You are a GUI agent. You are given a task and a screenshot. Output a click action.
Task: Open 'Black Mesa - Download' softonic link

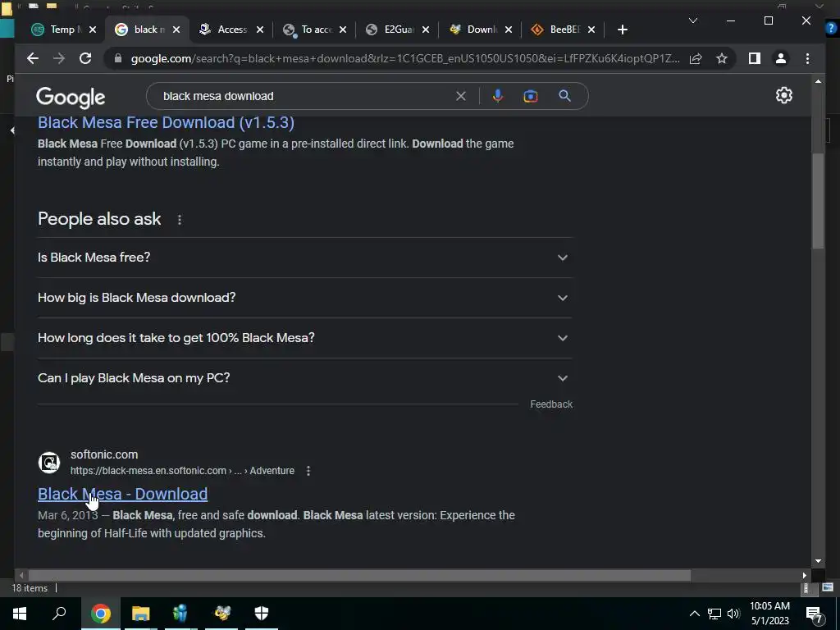click(x=123, y=494)
